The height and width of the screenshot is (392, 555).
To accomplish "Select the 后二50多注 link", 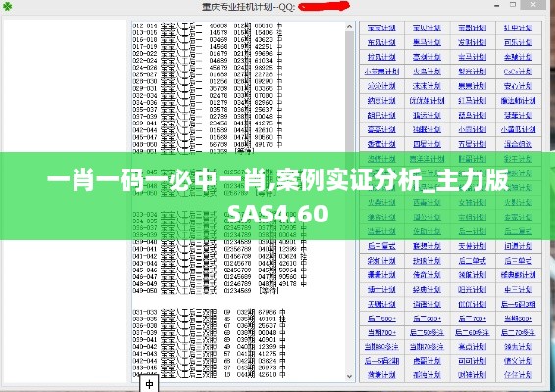I will (427, 333).
